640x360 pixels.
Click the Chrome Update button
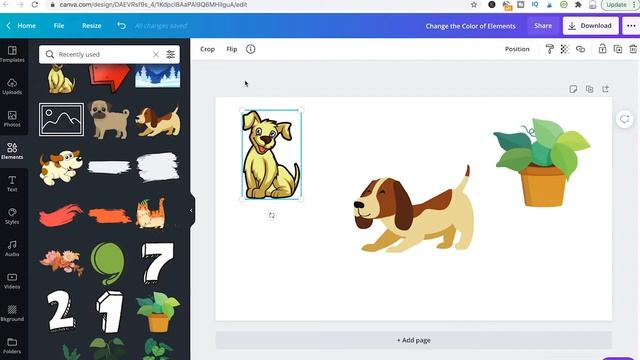tap(616, 4)
